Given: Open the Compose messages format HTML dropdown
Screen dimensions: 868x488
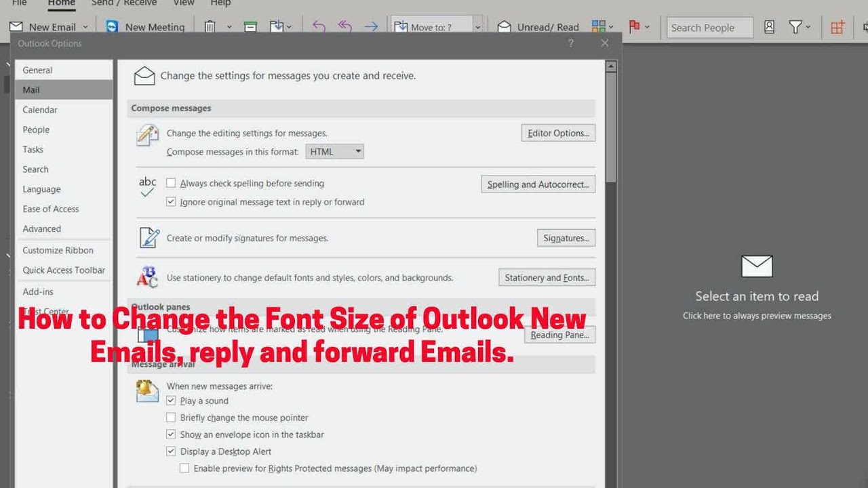Looking at the screenshot, I should pos(335,152).
